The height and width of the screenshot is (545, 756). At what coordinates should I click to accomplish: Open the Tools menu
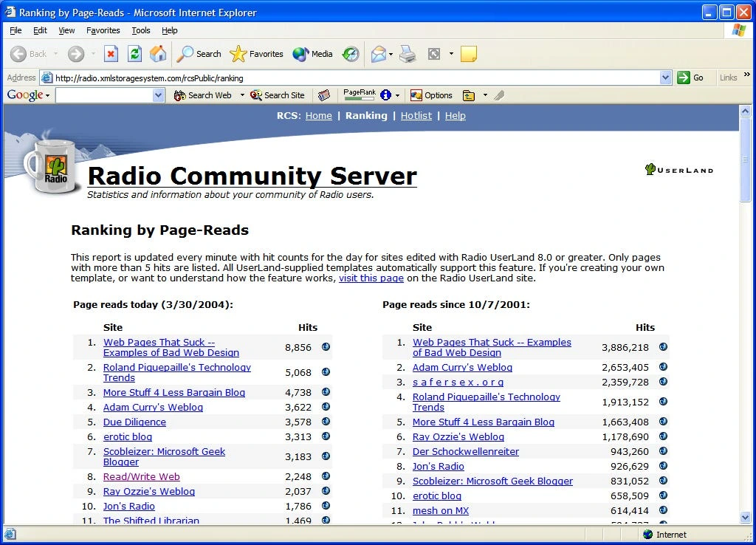pos(141,30)
